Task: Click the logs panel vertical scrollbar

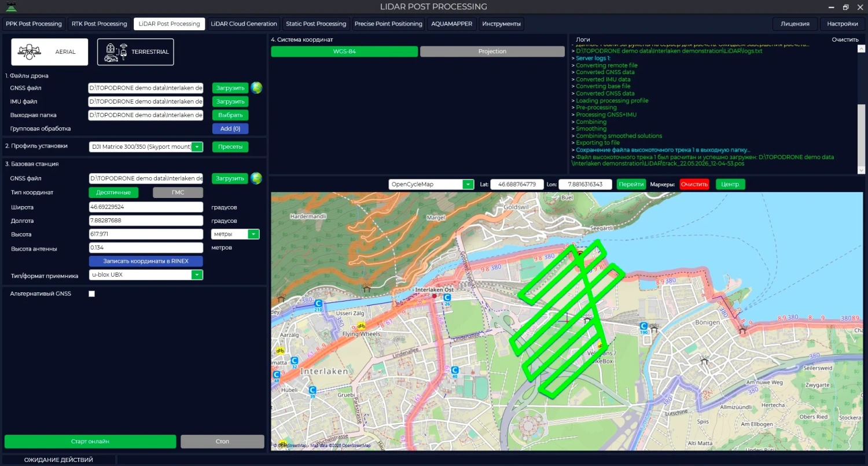Action: click(x=861, y=134)
